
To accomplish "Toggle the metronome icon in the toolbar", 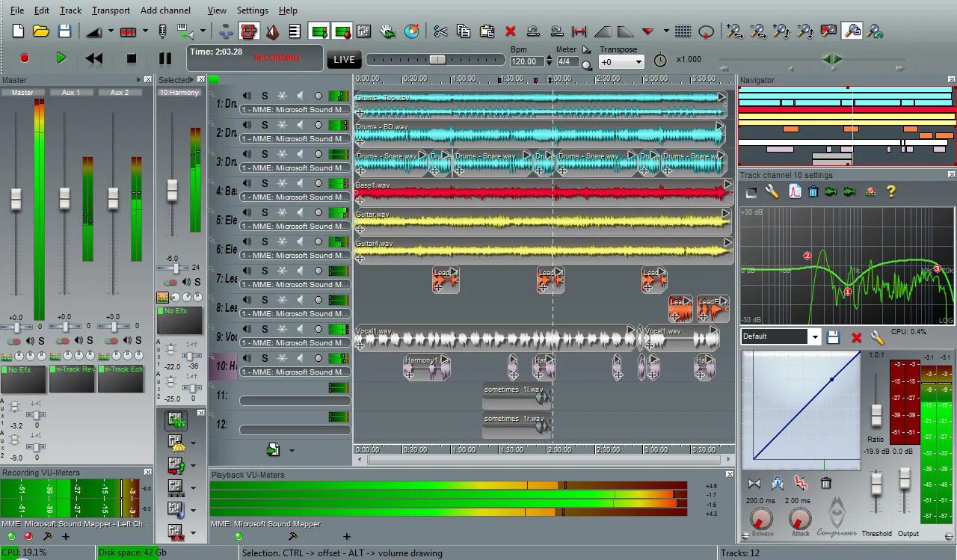I will 272,31.
